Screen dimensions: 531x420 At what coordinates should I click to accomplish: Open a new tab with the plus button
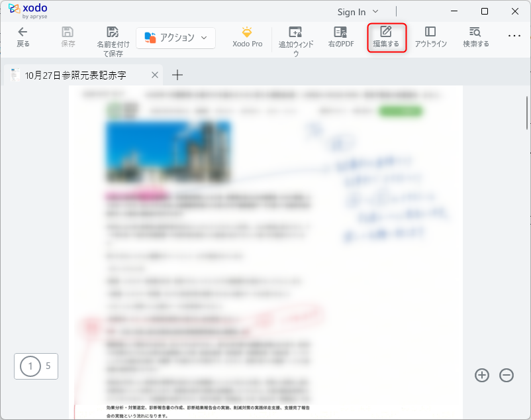(x=177, y=75)
